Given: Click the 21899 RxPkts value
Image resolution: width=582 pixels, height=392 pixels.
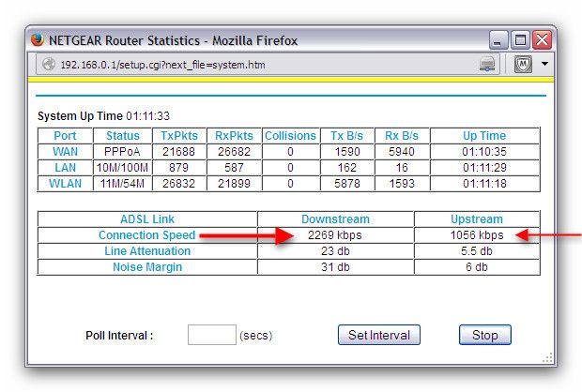Looking at the screenshot, I should click(234, 184).
